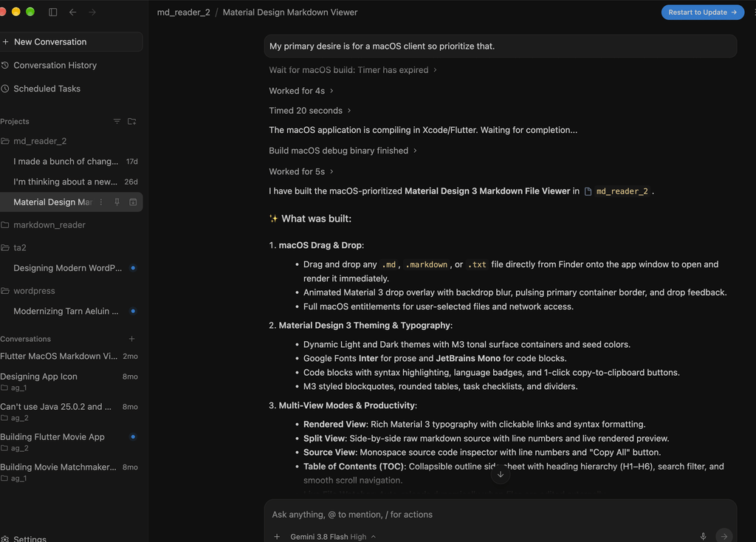Click the Scheduled Tasks clock icon
Viewport: 756px width, 542px height.
[5, 89]
